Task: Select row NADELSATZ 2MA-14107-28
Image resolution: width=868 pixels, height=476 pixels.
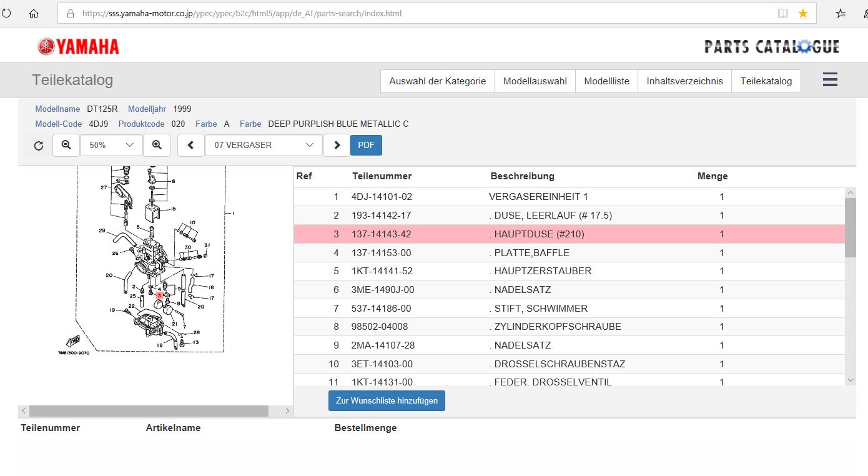Action: (x=570, y=345)
